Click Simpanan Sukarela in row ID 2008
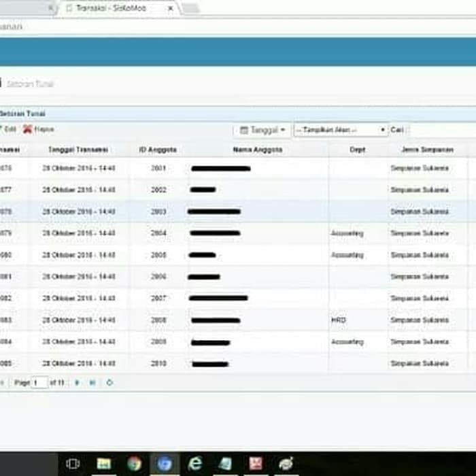The height and width of the screenshot is (476, 476). [x=420, y=320]
